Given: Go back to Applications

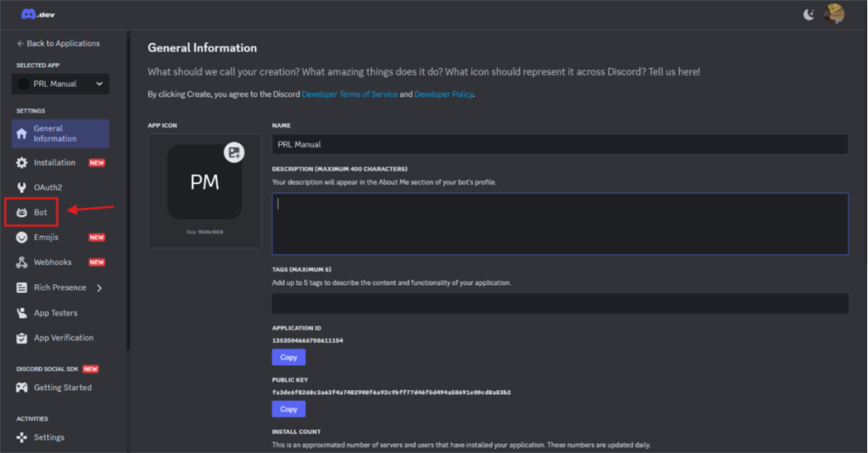Looking at the screenshot, I should pos(58,43).
